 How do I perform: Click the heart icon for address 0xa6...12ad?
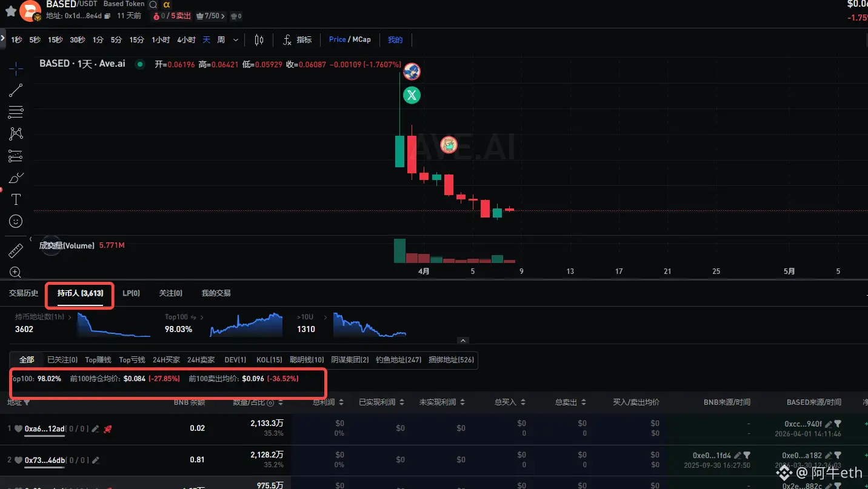pyautogui.click(x=19, y=429)
